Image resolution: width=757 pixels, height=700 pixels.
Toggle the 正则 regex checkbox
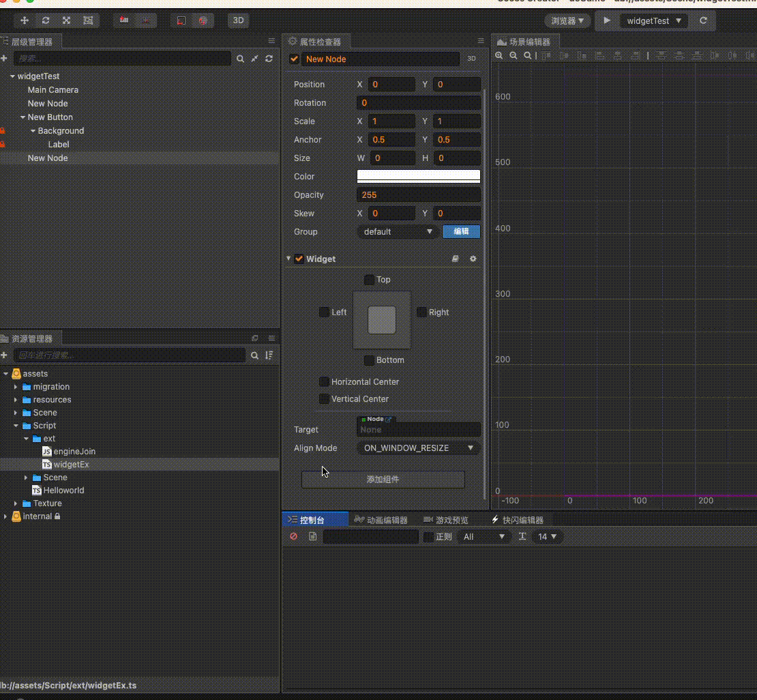click(428, 537)
